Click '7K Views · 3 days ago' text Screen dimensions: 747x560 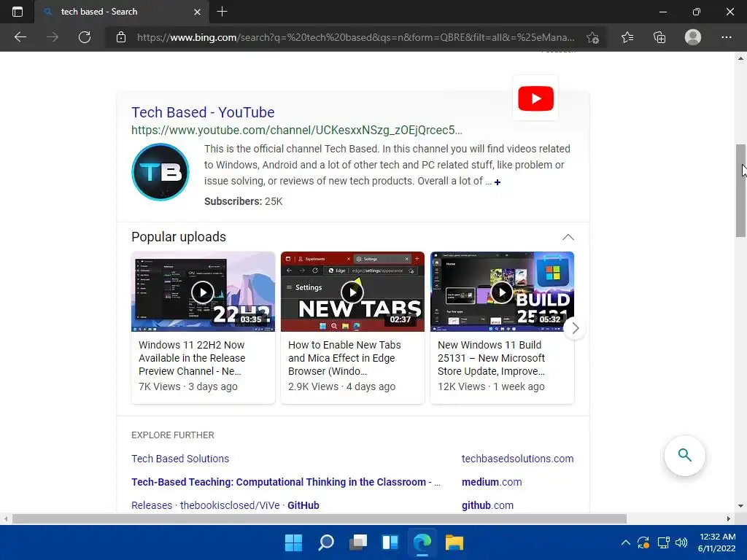coord(187,386)
